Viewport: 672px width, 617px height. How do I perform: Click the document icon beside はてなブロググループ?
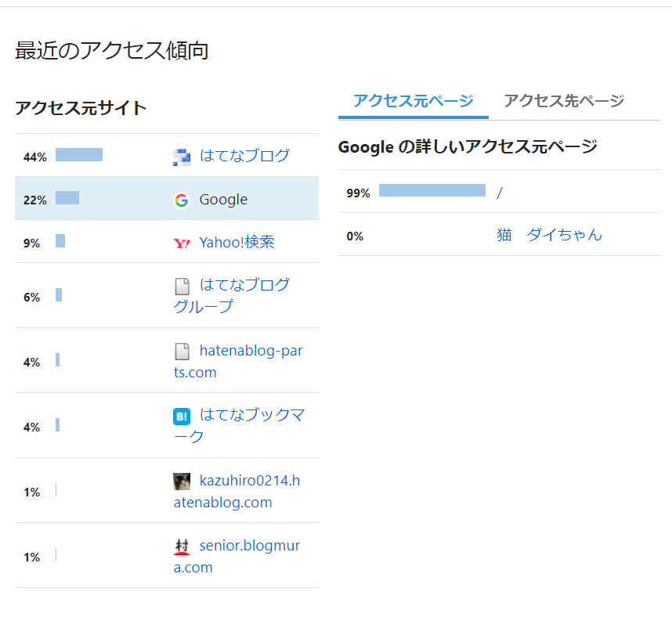tap(182, 287)
